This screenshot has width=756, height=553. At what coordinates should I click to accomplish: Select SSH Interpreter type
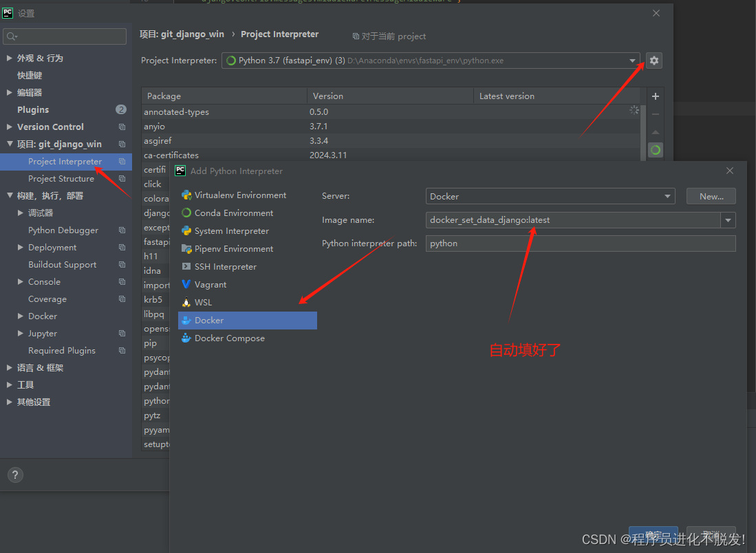248,267
